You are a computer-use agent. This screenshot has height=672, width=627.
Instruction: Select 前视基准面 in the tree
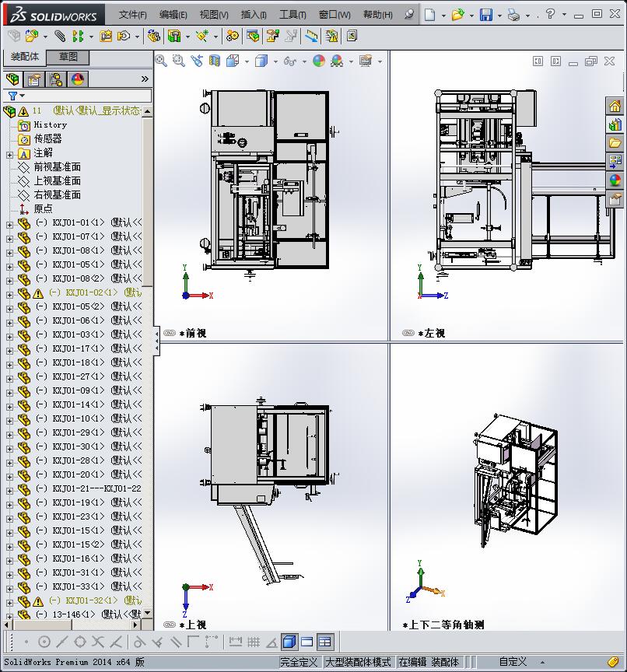click(x=57, y=166)
